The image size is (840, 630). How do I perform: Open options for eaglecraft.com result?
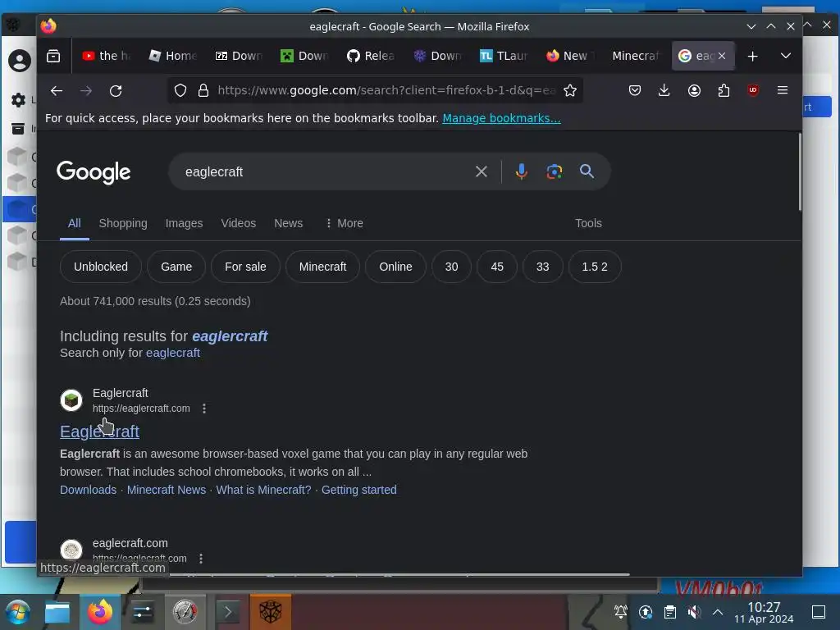[201, 559]
